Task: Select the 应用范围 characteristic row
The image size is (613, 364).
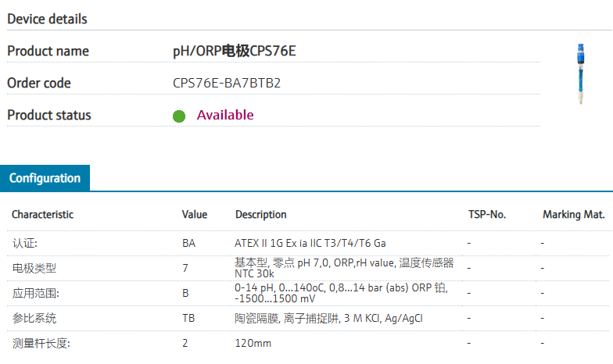Action: [308, 294]
